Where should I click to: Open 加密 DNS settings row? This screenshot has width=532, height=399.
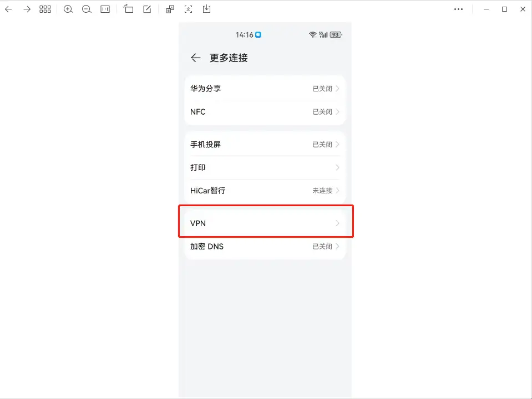click(x=265, y=247)
